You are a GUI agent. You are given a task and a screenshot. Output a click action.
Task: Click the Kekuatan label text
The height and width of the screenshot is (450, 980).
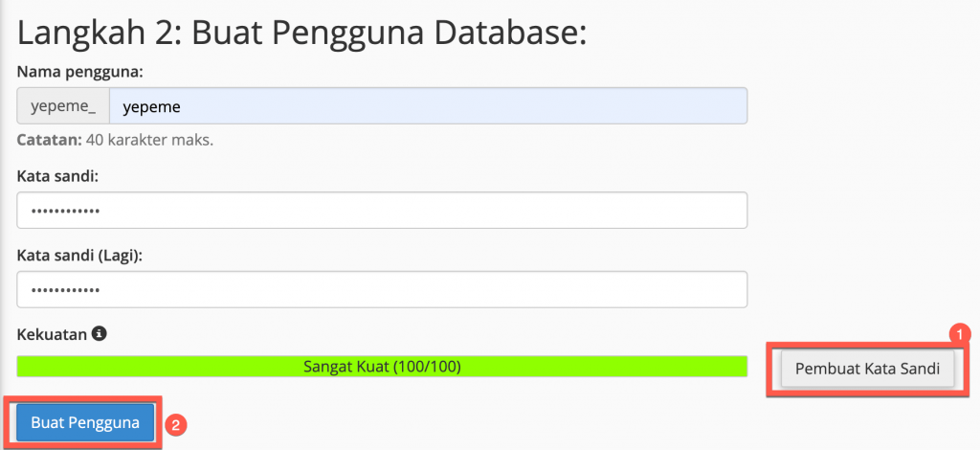52,335
